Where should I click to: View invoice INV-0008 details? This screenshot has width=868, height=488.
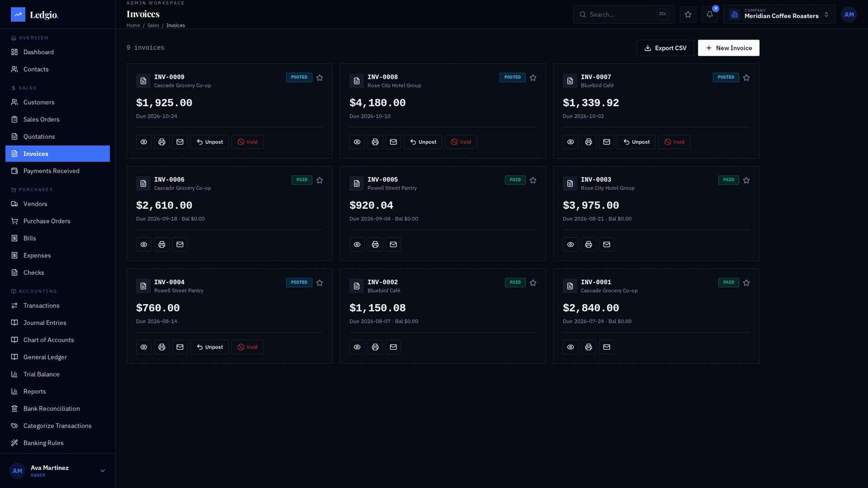[357, 142]
